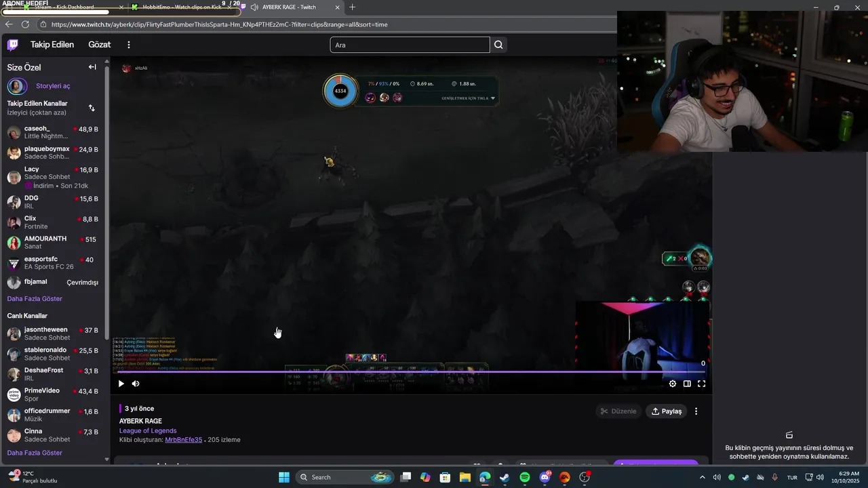Screen dimensions: 868x488
Task: Seek on the purple clip progress bar
Action: pos(411,371)
